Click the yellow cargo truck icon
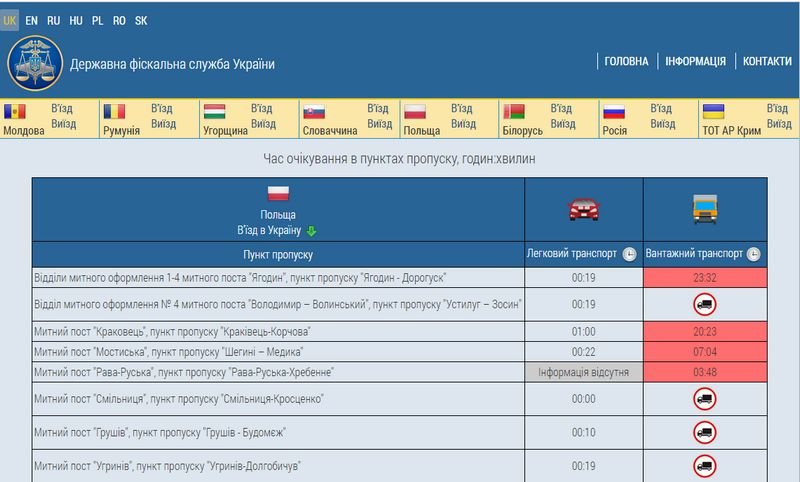 pos(704,209)
